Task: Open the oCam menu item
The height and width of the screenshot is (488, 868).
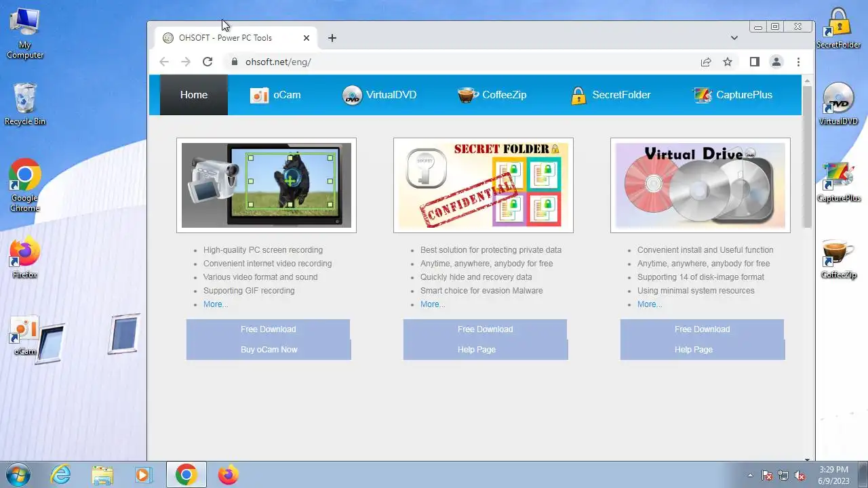Action: point(275,95)
